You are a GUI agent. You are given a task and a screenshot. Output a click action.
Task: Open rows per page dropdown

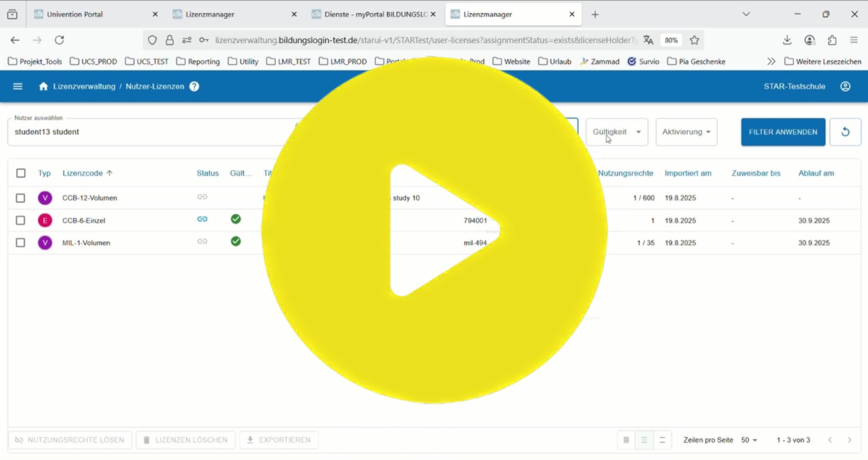749,440
